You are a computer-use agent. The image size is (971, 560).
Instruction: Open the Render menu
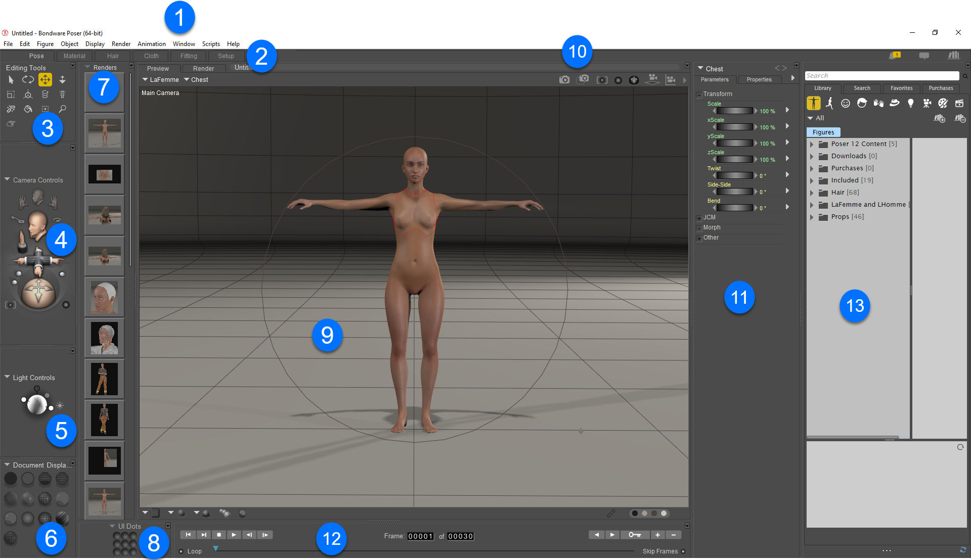click(121, 44)
